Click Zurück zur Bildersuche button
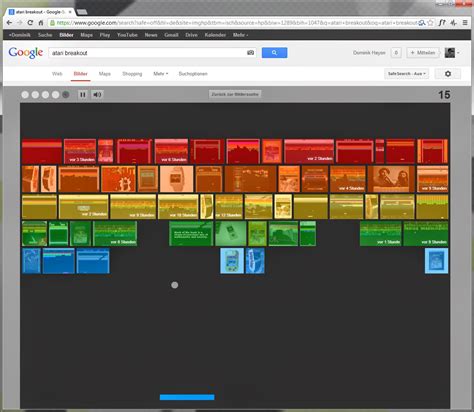Screen dimensions: 474x412 point(235,94)
